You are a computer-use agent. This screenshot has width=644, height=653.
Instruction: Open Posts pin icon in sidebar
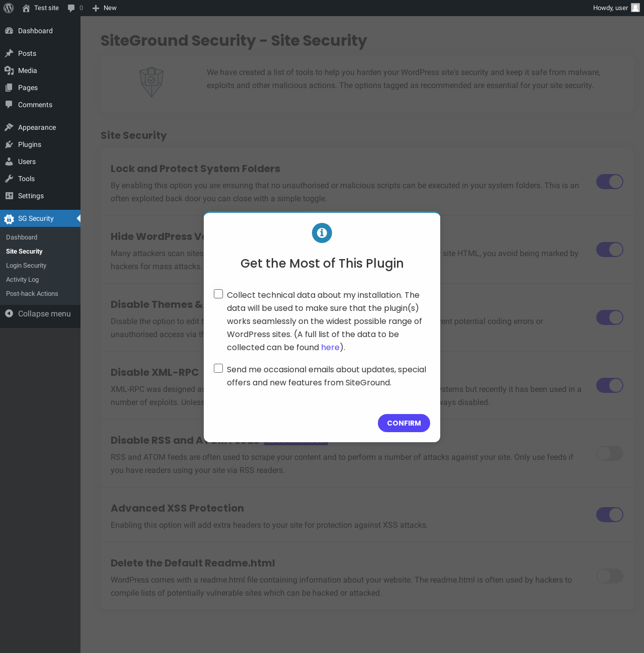click(x=9, y=53)
